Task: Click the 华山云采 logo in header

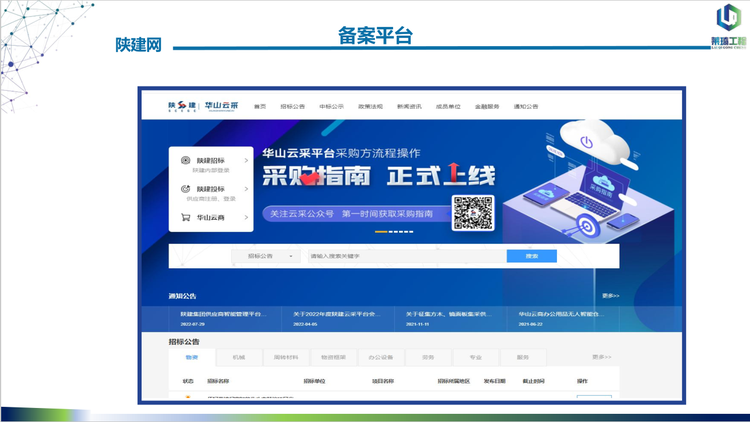Action: (221, 106)
